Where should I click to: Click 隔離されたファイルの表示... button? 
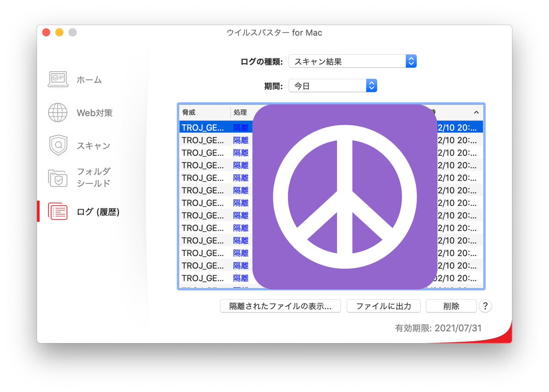click(280, 306)
